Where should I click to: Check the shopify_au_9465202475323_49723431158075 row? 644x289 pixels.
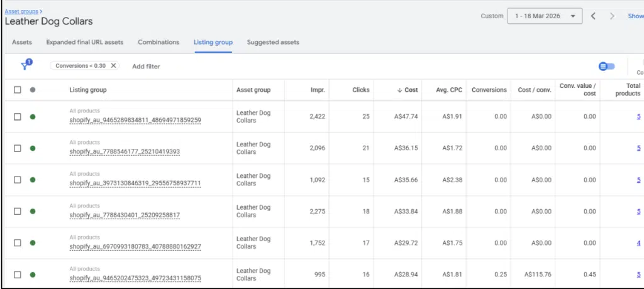tap(17, 275)
